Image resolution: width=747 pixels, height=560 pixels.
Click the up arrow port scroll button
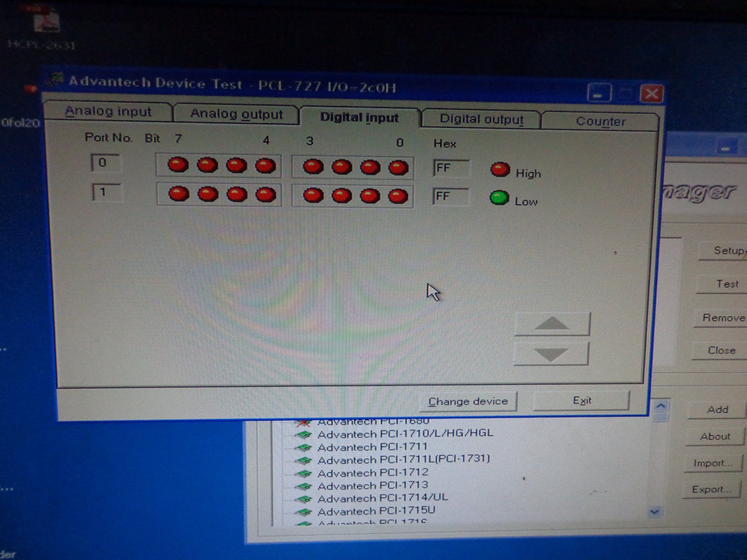(552, 324)
